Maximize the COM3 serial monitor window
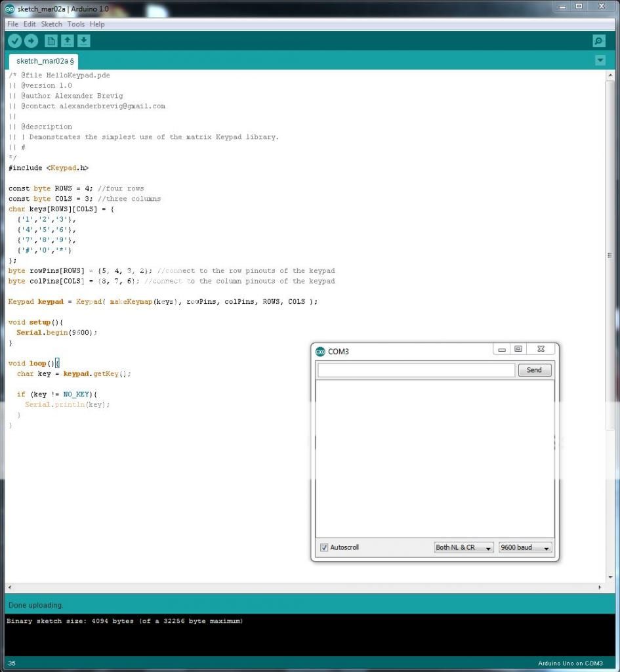The width and height of the screenshot is (620, 672). [518, 349]
